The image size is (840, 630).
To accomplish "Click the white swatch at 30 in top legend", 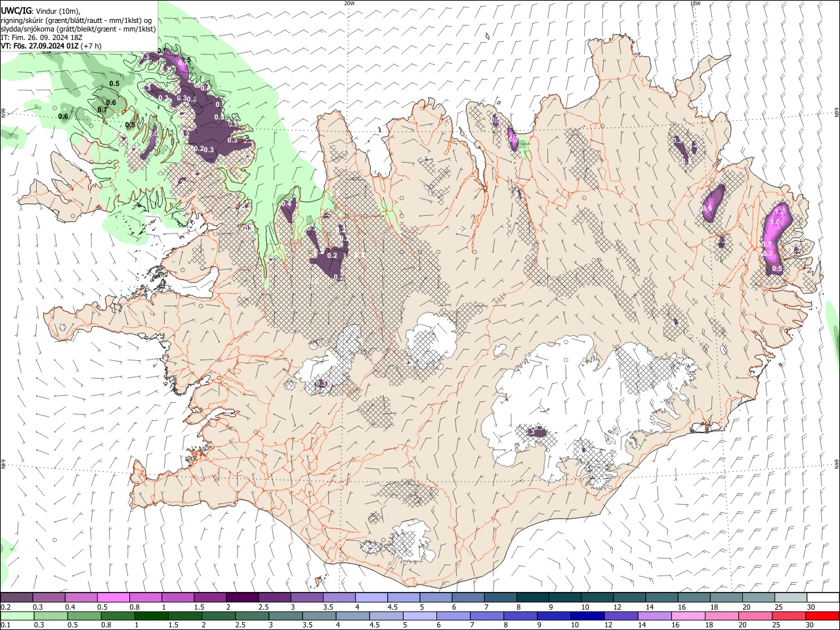I will pyautogui.click(x=823, y=598).
